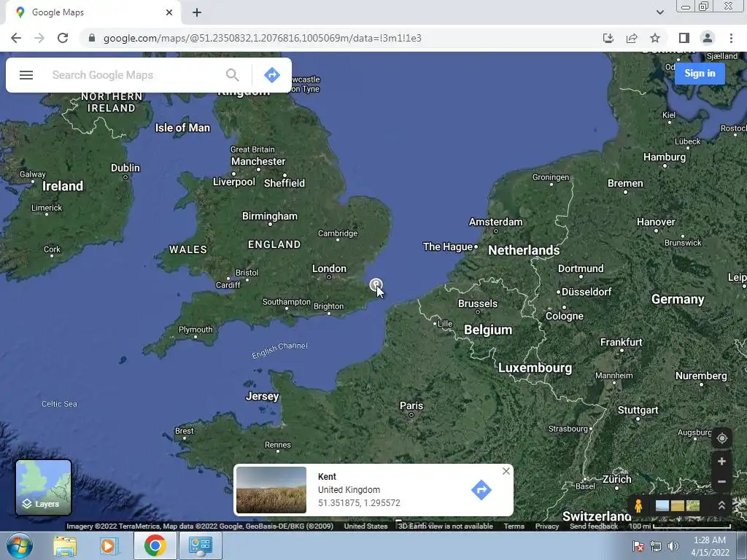
Task: Select the Frankfurt map label
Action: pos(622,343)
